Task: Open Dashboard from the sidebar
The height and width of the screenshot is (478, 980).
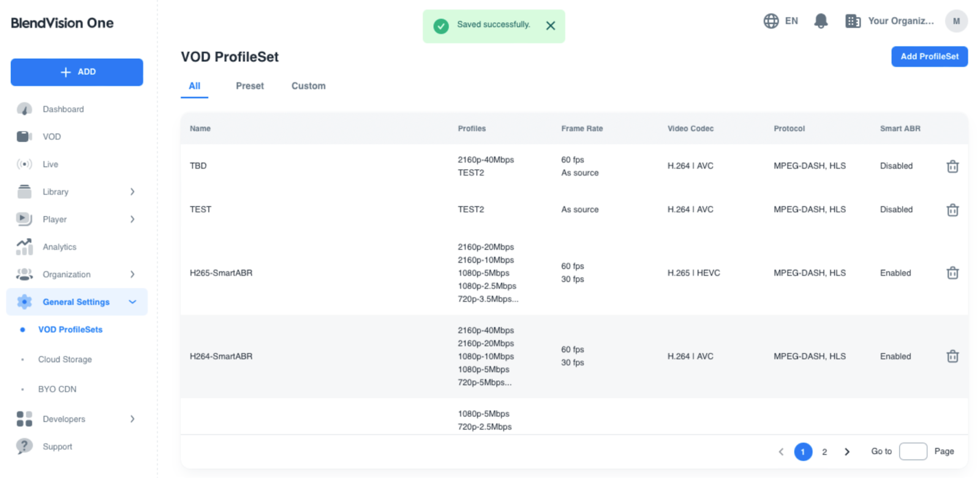Action: 63,110
